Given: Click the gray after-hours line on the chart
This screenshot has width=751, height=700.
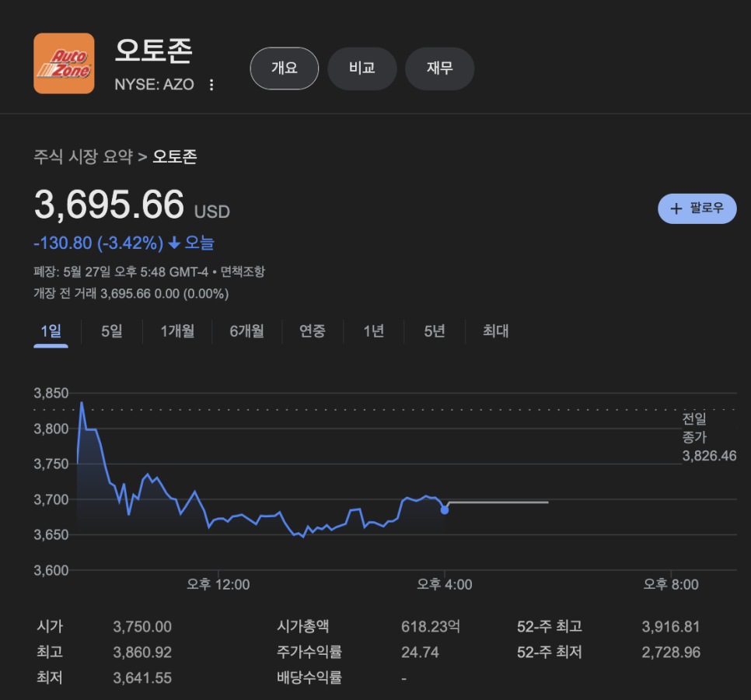Looking at the screenshot, I should click(498, 502).
